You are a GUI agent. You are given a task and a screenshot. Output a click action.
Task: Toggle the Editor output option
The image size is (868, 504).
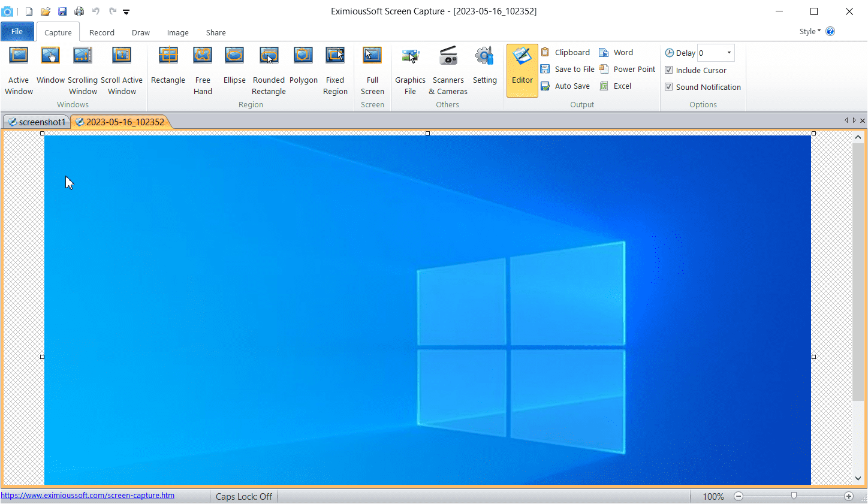(522, 71)
